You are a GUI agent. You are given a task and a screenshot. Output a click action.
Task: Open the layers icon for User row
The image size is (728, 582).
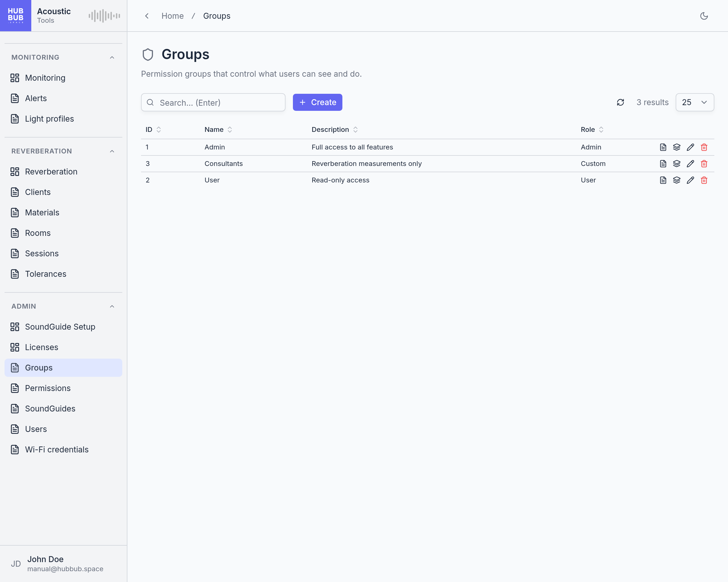pos(676,180)
